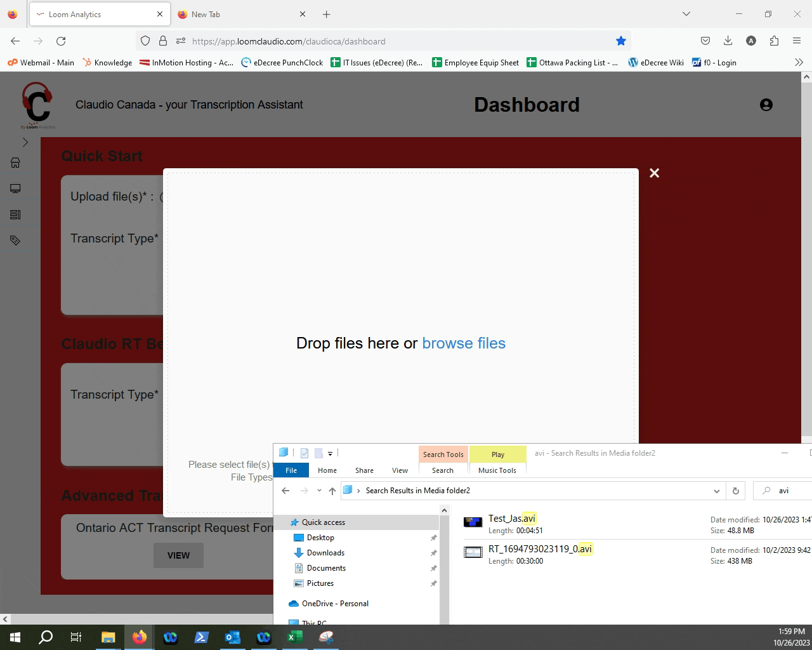Click the storefront icon in the sidebar

click(16, 162)
